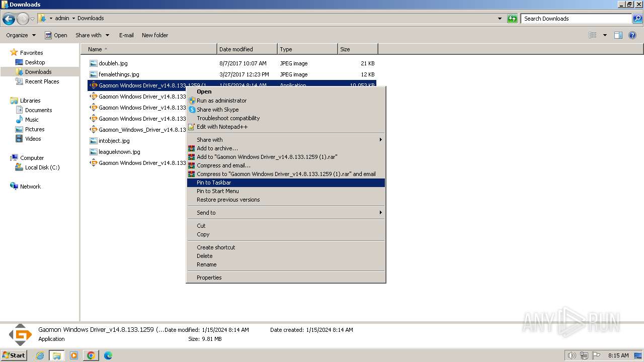
Task: Open Documents library
Action: tap(38, 110)
